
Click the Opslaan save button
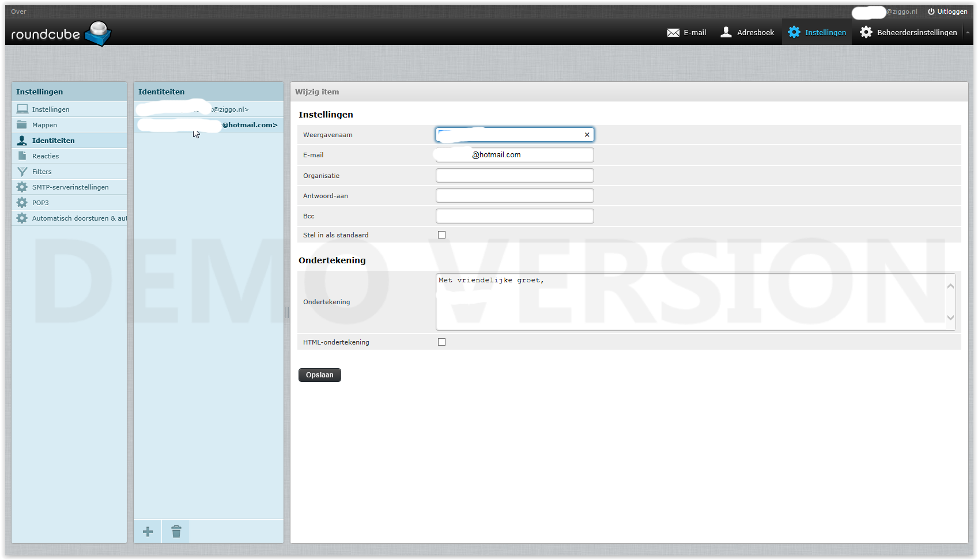(x=320, y=375)
